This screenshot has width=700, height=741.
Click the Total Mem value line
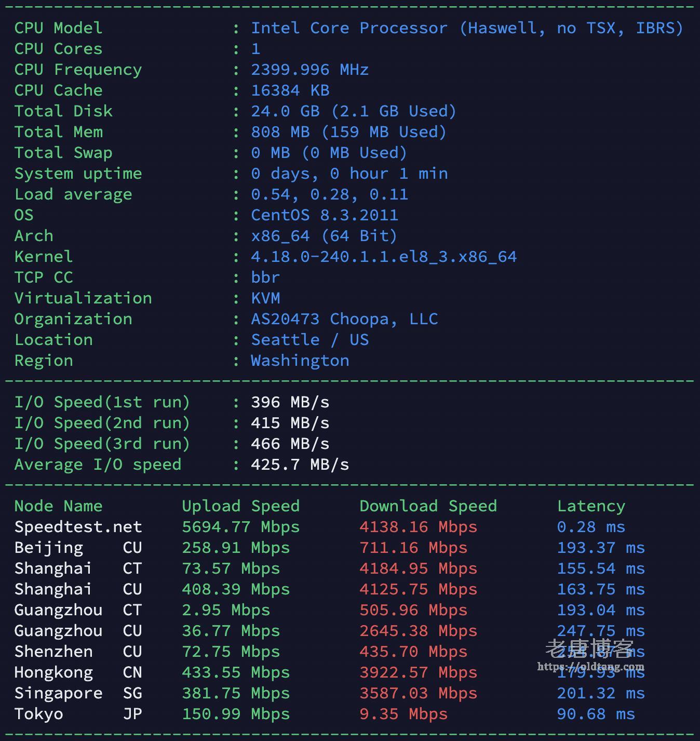[348, 132]
